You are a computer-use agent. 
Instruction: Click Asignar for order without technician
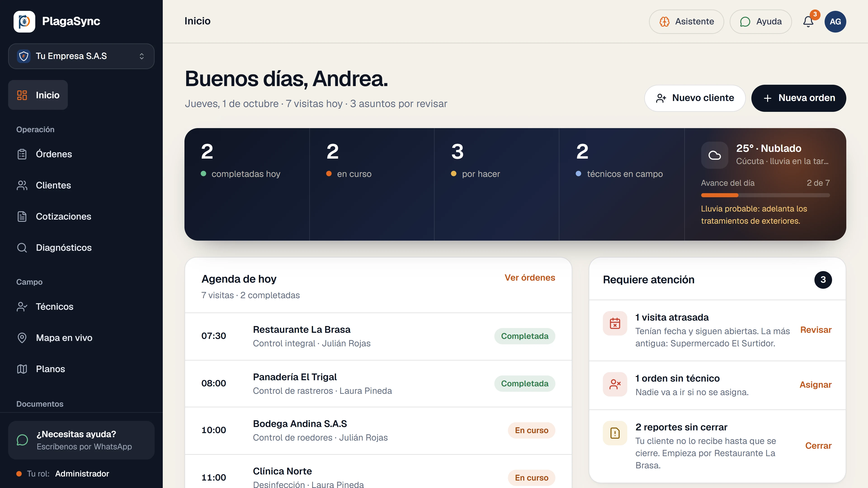coord(815,385)
